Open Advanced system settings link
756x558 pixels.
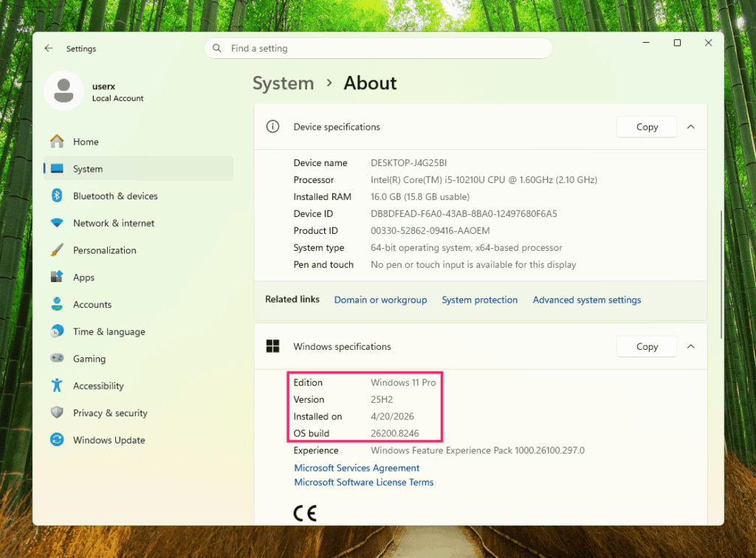pyautogui.click(x=587, y=300)
